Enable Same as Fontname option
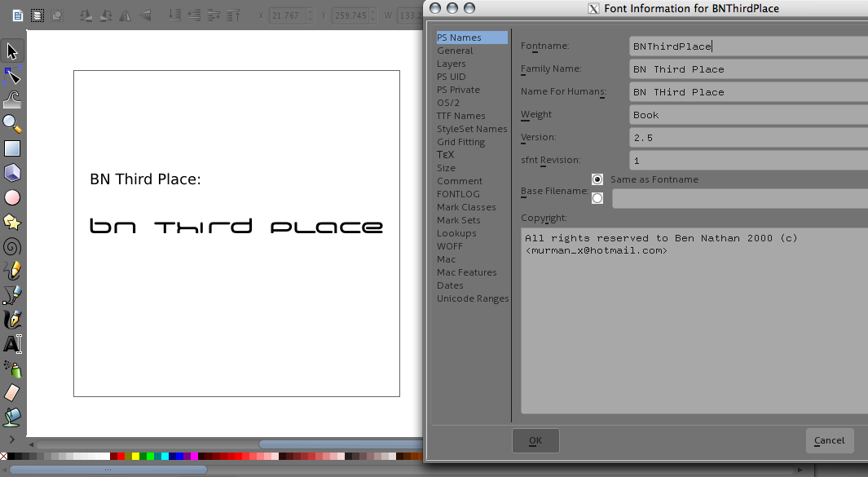Screen dimensions: 868x477 click(x=597, y=179)
